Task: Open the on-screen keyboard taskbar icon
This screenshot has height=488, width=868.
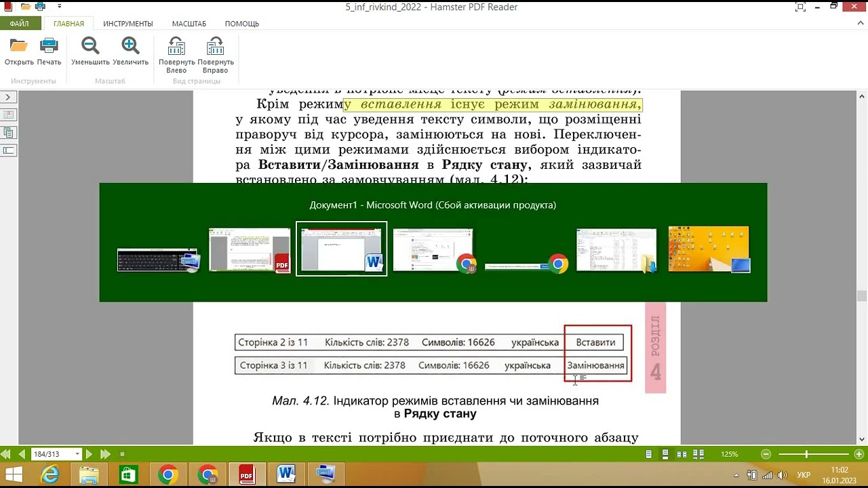Action: click(325, 475)
